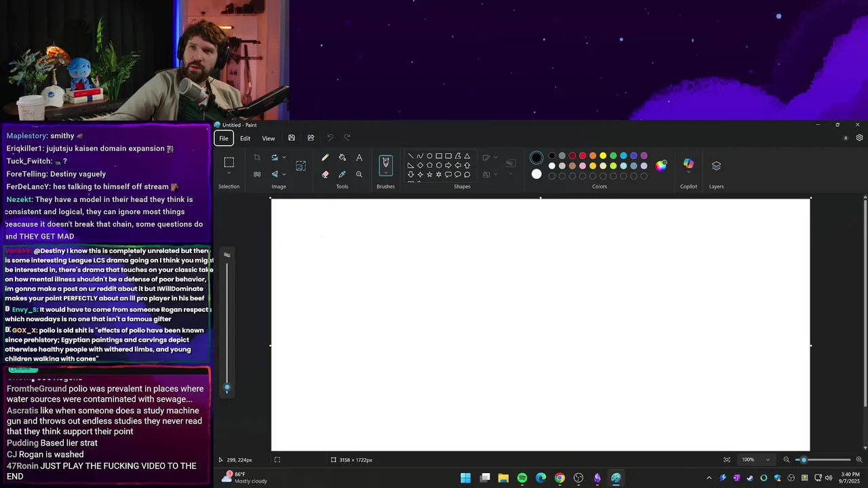Choose the Line shape
The width and height of the screenshot is (868, 488).
[410, 156]
